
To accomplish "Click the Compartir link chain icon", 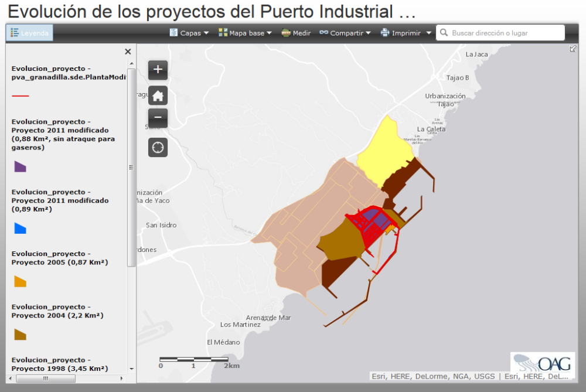I will coord(323,32).
